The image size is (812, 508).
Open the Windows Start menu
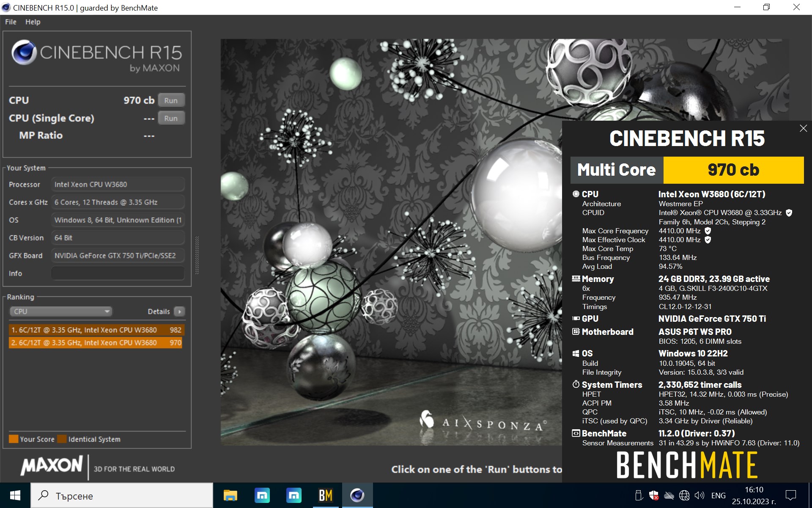coord(15,495)
